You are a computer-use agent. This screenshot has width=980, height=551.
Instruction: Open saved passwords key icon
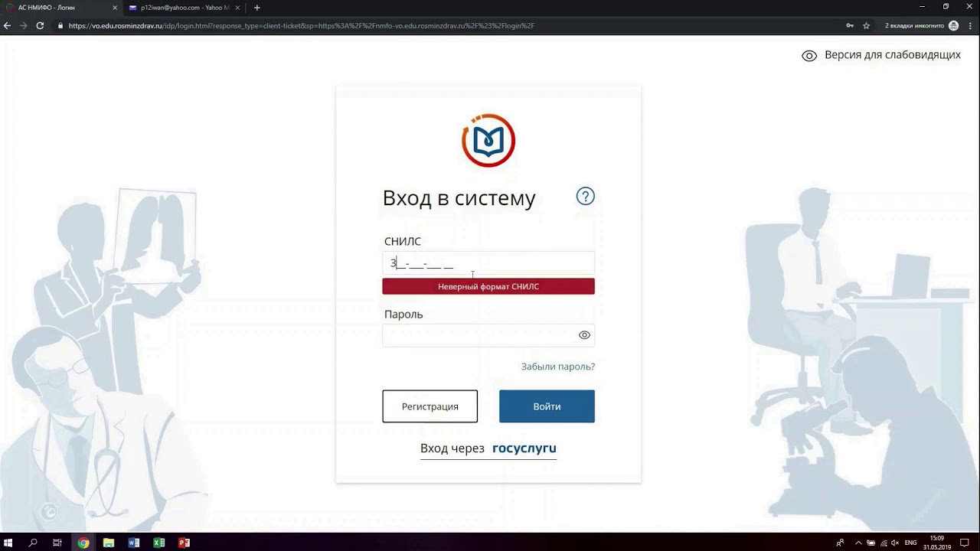coord(850,25)
